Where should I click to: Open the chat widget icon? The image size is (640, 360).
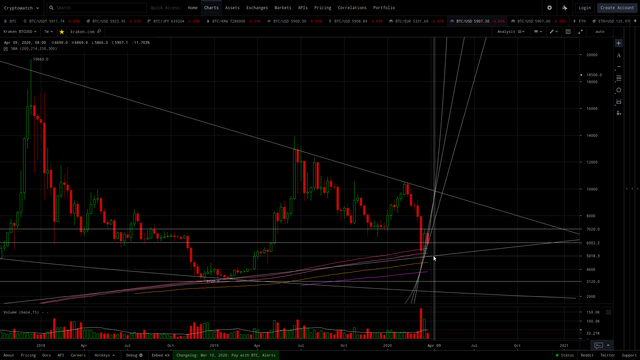pos(599,346)
